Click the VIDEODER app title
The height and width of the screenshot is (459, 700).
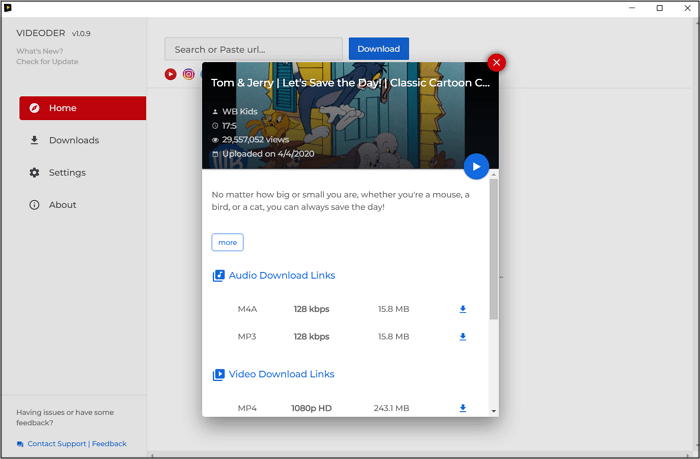[41, 33]
